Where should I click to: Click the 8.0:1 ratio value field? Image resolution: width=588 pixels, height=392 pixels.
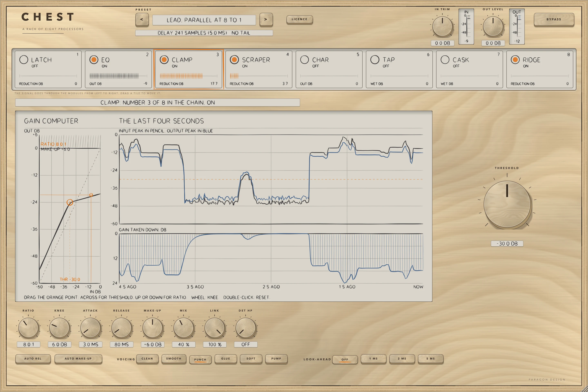tap(29, 344)
